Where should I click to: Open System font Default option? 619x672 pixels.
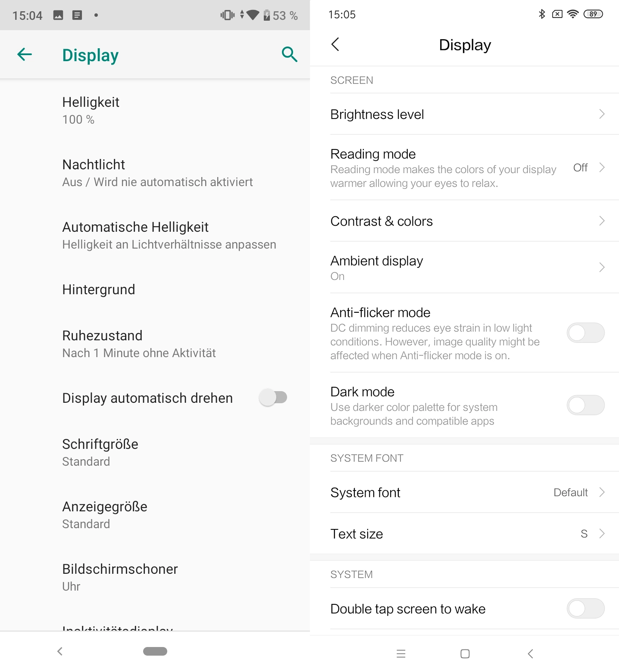click(464, 492)
